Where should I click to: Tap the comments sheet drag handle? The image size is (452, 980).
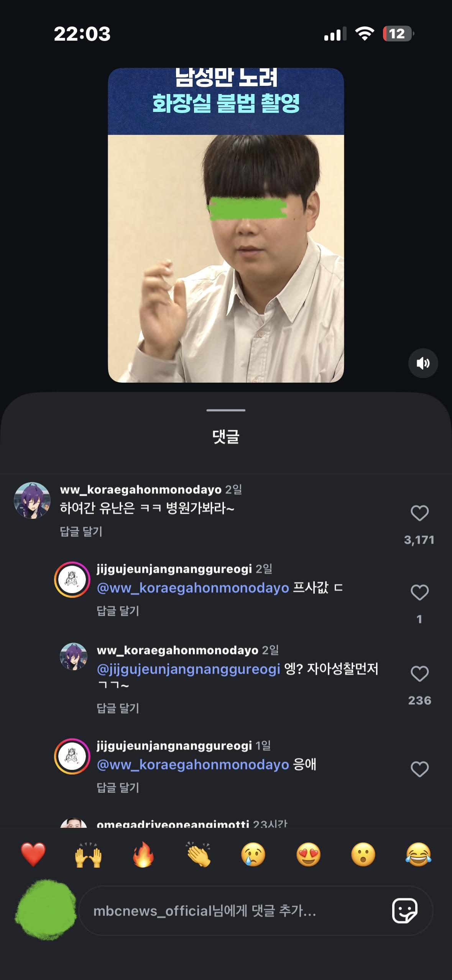[226, 410]
